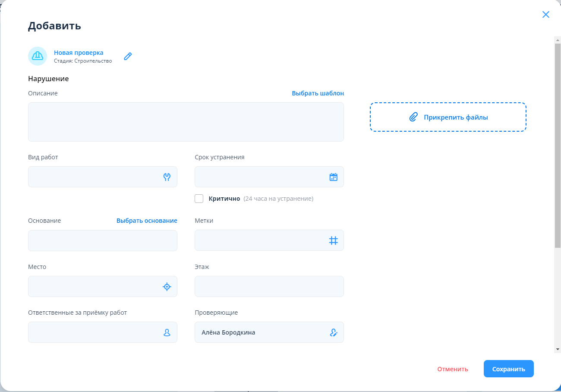Click the edit-user icon in Проверяющие field
This screenshot has width=561, height=392.
[333, 332]
